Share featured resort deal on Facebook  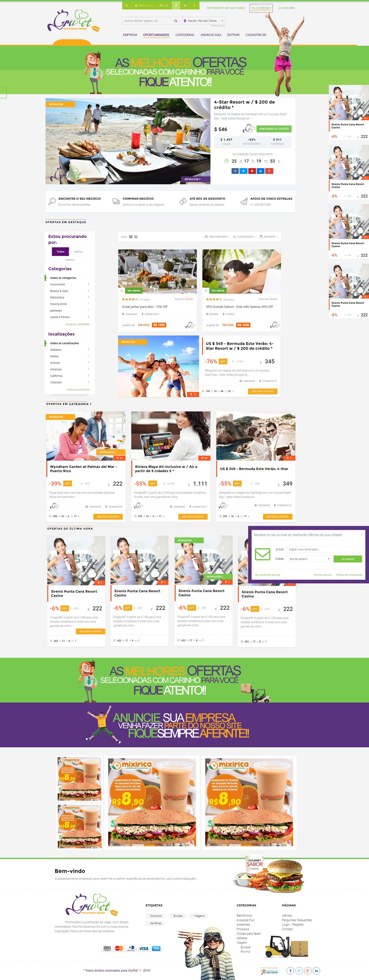tap(235, 171)
